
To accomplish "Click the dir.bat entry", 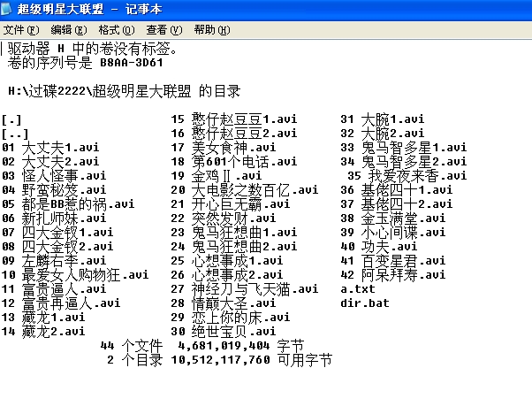I will point(365,303).
